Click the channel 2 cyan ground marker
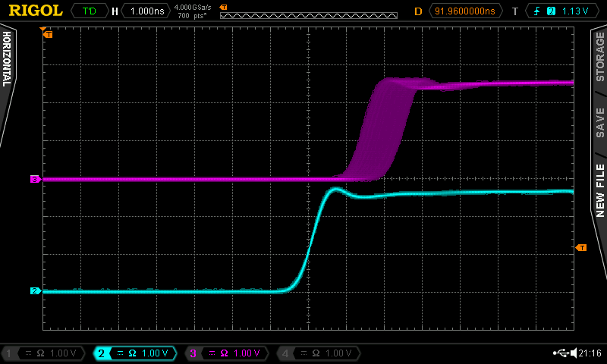The height and width of the screenshot is (364, 607). point(35,290)
